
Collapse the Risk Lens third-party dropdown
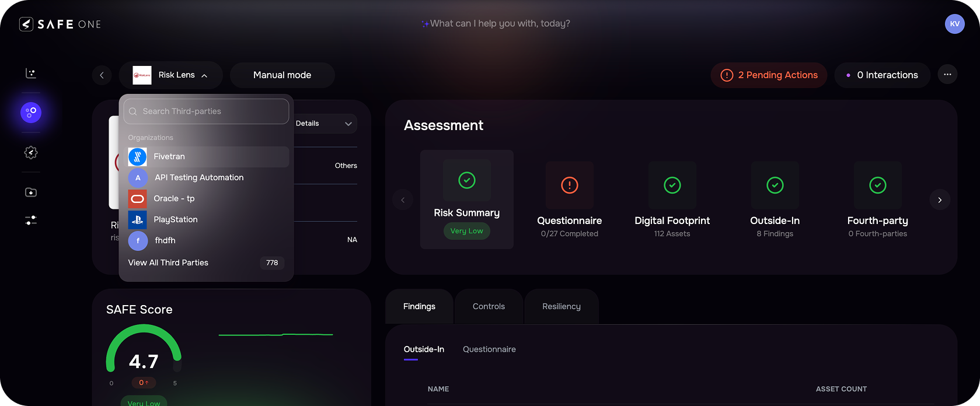coord(204,75)
